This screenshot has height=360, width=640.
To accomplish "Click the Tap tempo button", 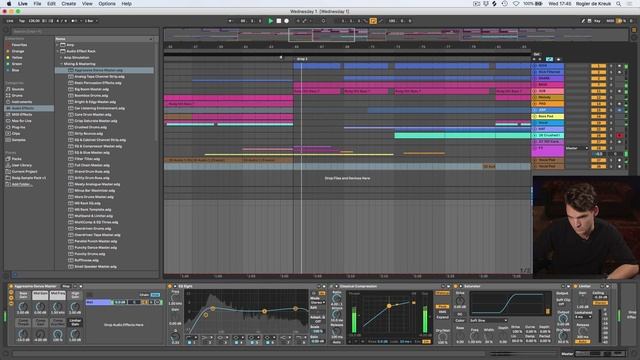I will pos(22,21).
